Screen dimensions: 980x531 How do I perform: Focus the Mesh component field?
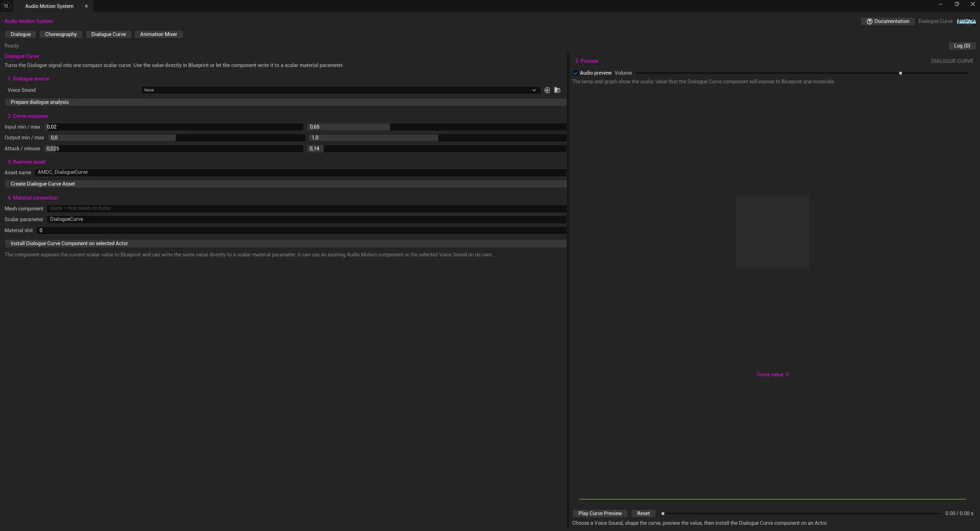point(306,208)
